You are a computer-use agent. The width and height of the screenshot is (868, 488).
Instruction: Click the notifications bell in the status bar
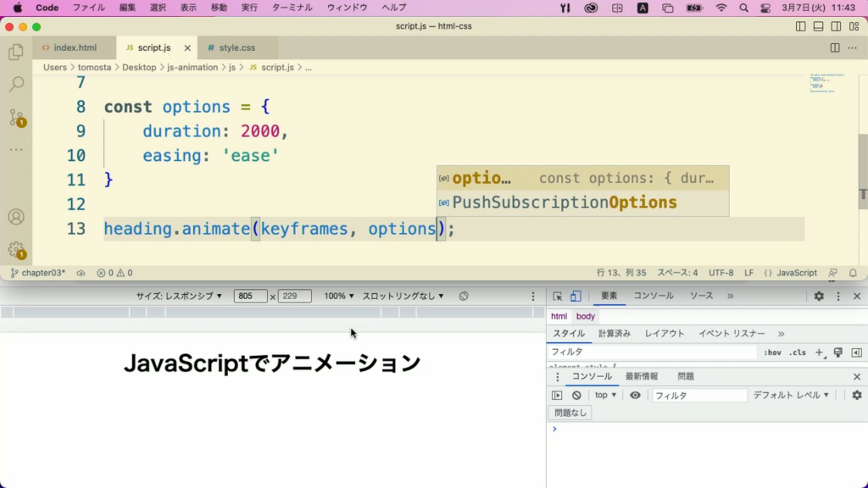pos(853,273)
